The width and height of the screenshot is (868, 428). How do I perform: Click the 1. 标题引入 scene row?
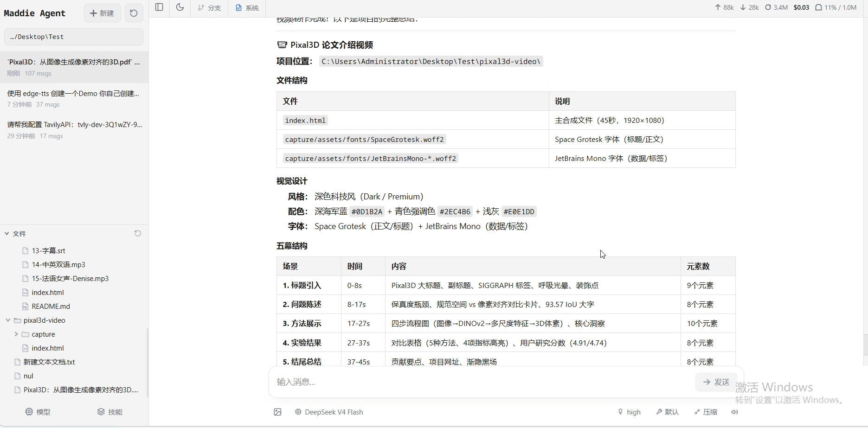click(506, 285)
